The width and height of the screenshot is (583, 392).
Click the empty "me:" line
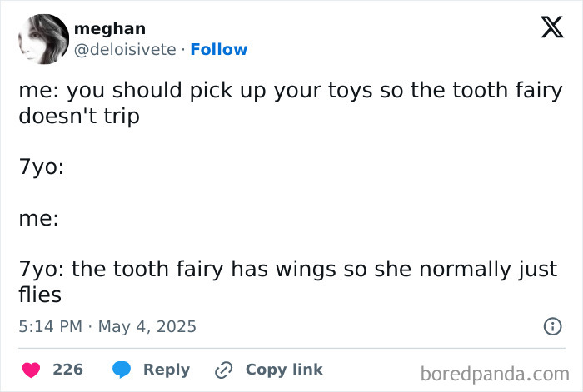point(38,218)
